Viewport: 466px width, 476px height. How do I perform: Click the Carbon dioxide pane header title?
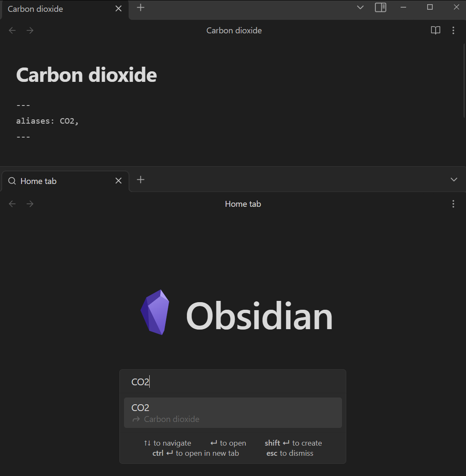234,30
